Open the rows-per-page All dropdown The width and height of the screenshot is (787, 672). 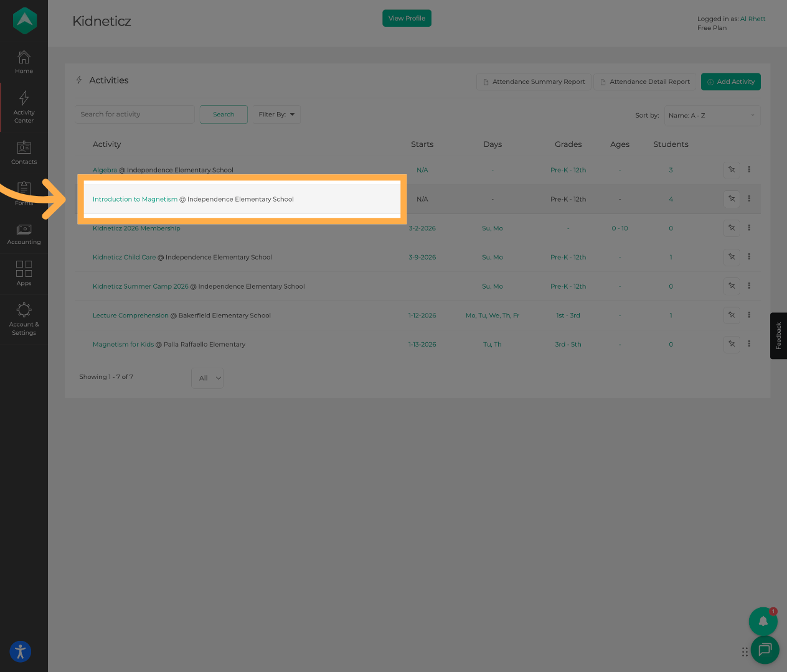207,378
